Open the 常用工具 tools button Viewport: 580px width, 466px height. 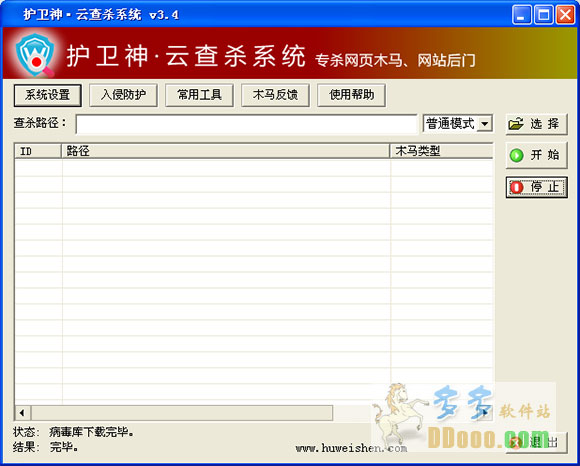click(199, 95)
